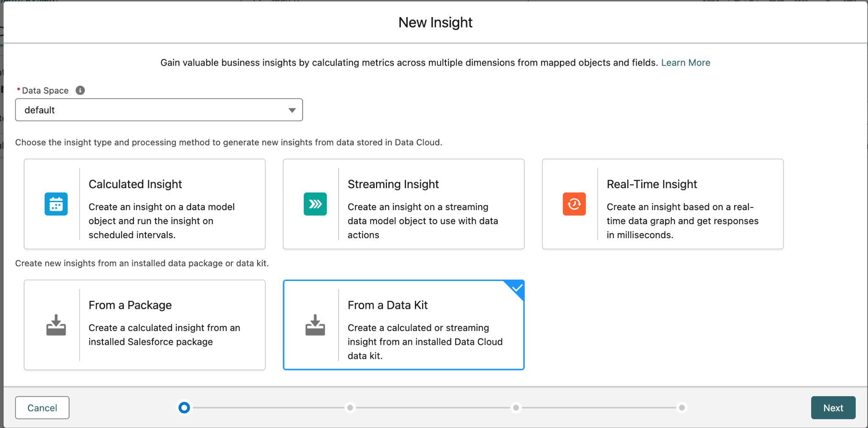The height and width of the screenshot is (428, 868).
Task: Click the third progress step dot
Action: pos(516,408)
